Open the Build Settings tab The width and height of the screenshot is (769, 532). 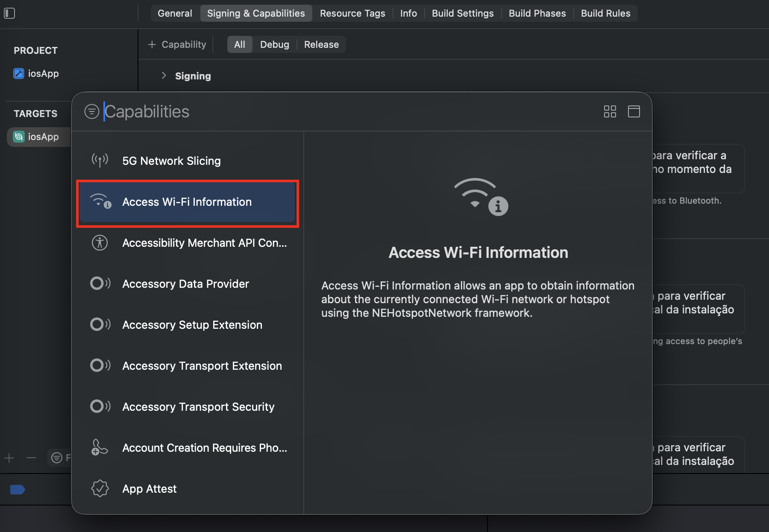coord(463,13)
